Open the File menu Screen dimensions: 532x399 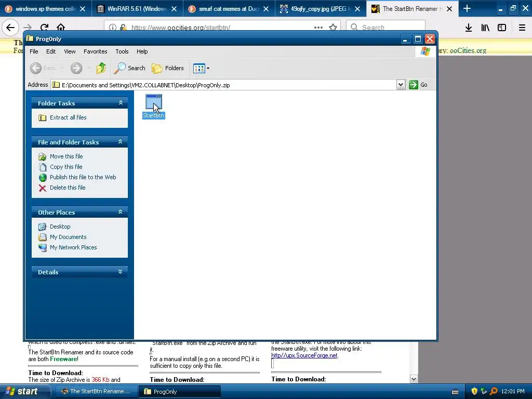(x=34, y=51)
